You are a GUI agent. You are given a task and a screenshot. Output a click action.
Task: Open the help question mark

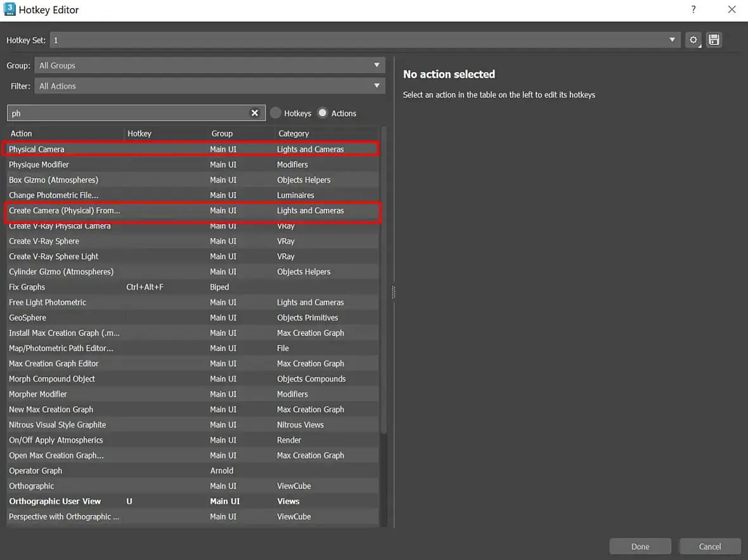pos(693,10)
